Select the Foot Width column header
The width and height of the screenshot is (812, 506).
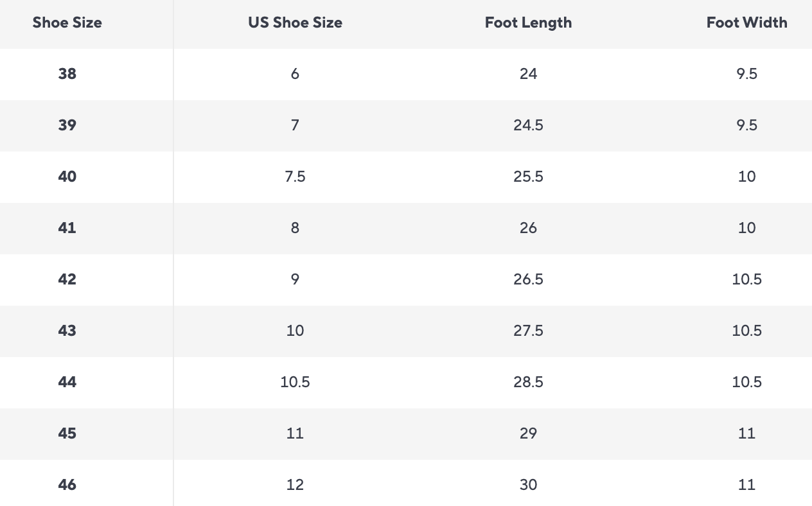coord(746,22)
